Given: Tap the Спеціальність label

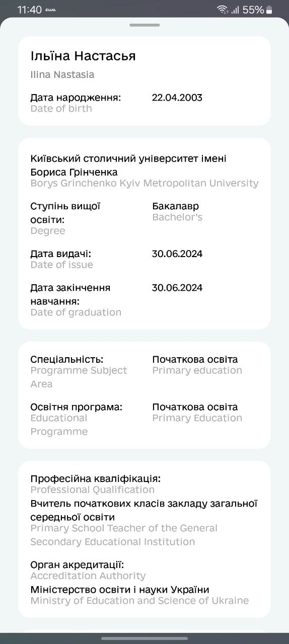Looking at the screenshot, I should point(67,359).
